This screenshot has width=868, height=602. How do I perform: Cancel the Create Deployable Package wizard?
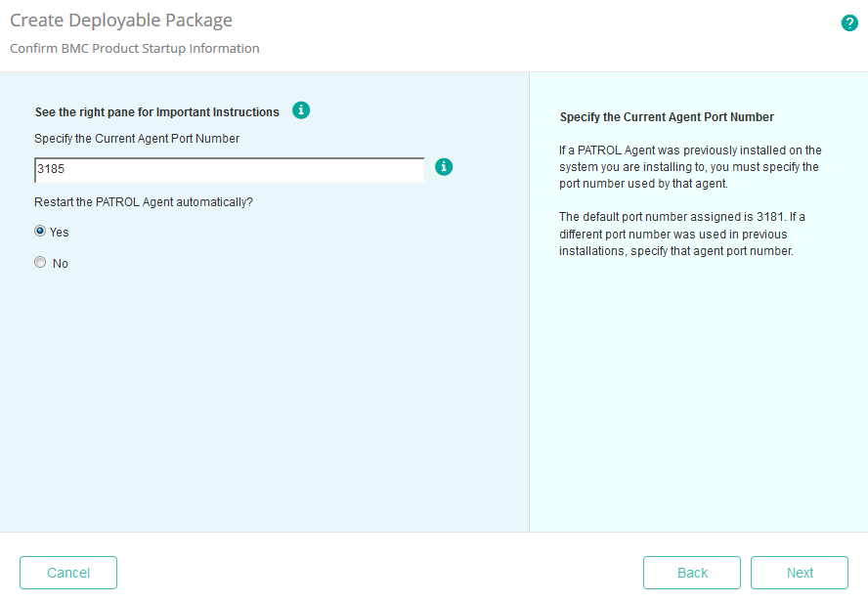[x=67, y=573]
